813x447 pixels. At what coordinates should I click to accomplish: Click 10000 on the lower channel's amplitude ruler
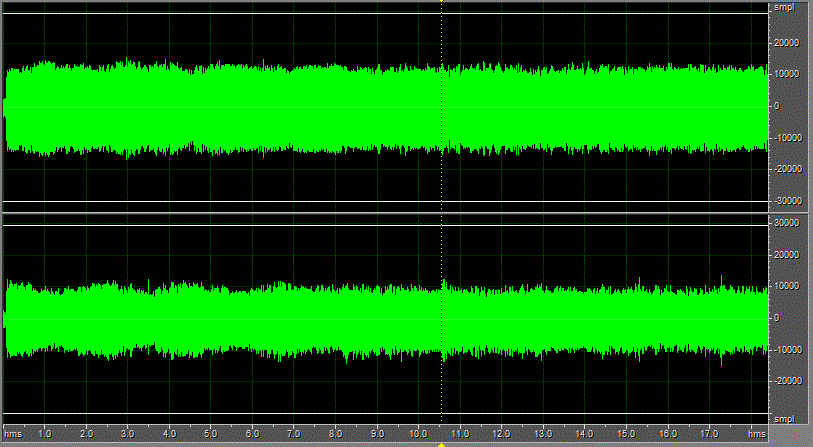pyautogui.click(x=787, y=286)
